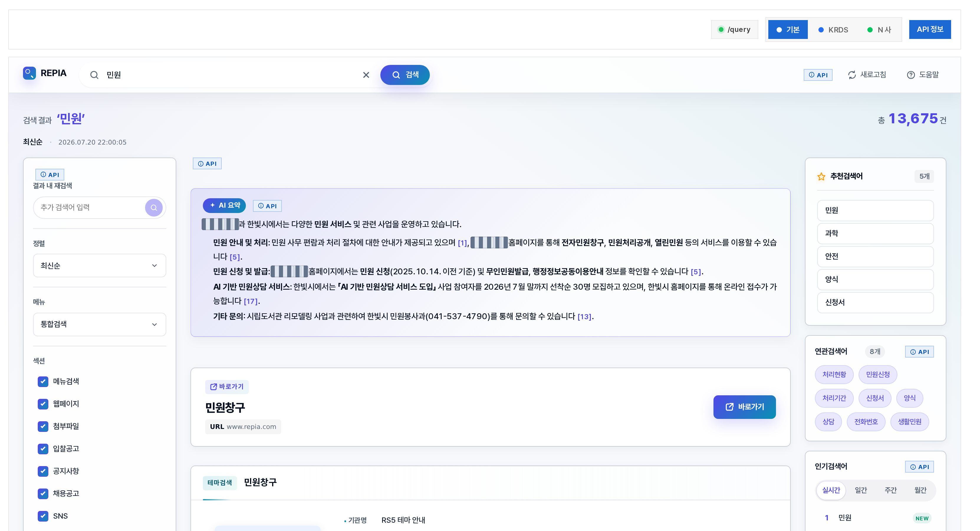Click the 바로가기 external-link tag above 민원창구

(x=227, y=387)
